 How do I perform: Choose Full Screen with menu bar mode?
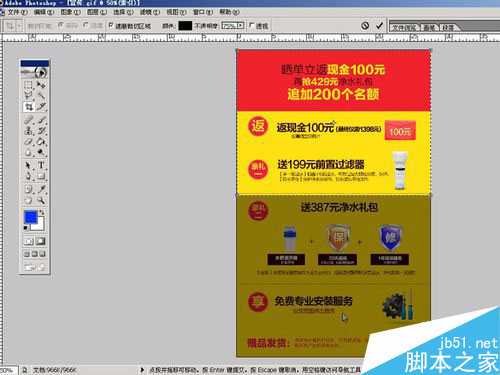pos(35,254)
